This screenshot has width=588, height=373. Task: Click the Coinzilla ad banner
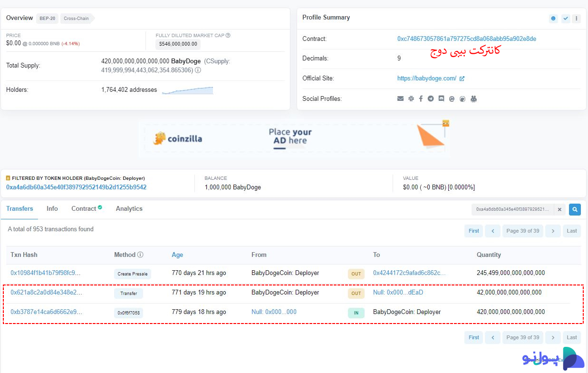(294, 138)
